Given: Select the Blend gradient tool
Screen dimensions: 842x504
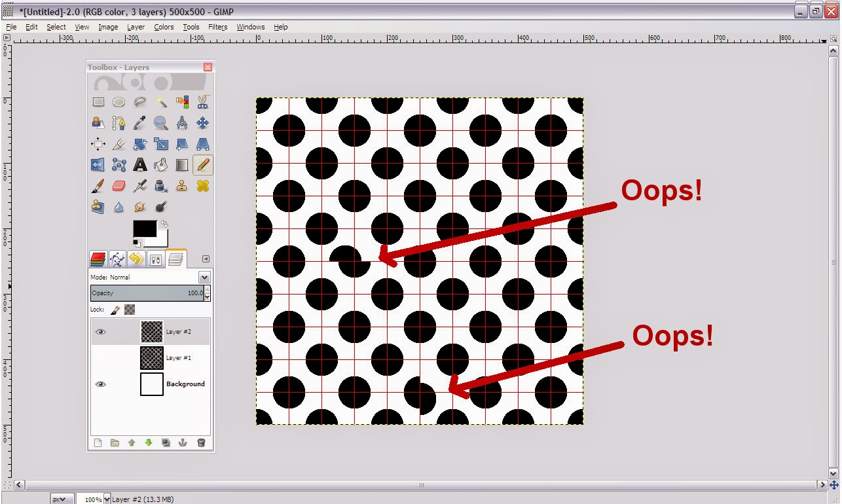Looking at the screenshot, I should tap(182, 165).
